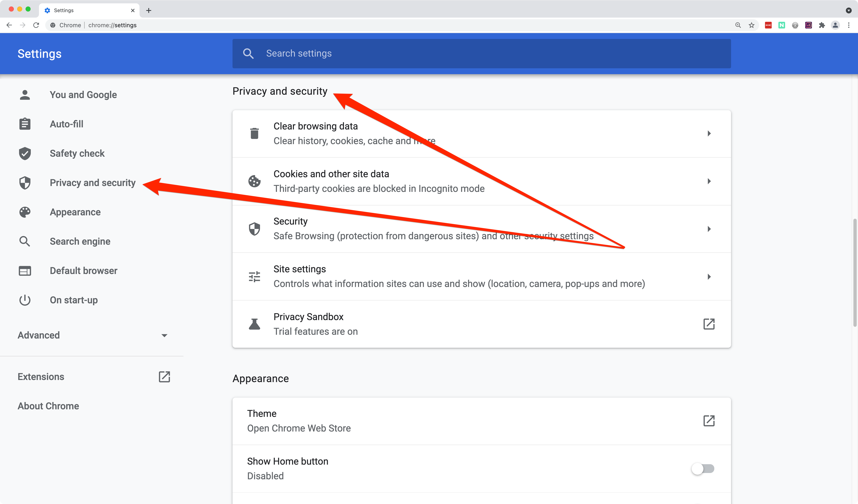
Task: Toggle Show Home button switch
Action: (x=703, y=469)
